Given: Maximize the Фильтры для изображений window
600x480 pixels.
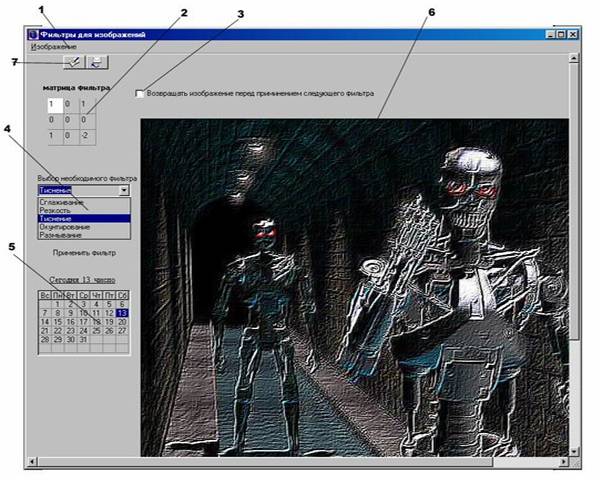Looking at the screenshot, I should (561, 34).
